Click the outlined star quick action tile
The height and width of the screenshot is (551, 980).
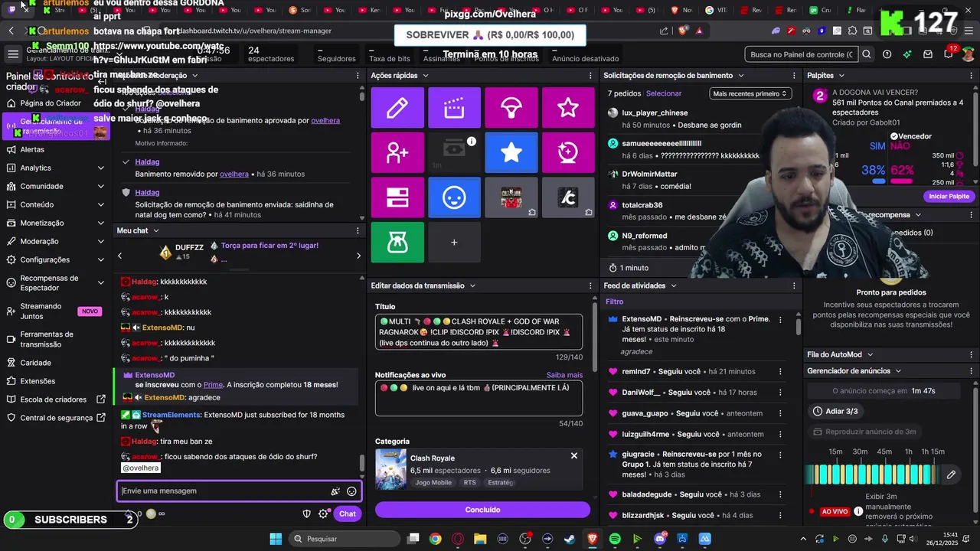point(568,108)
